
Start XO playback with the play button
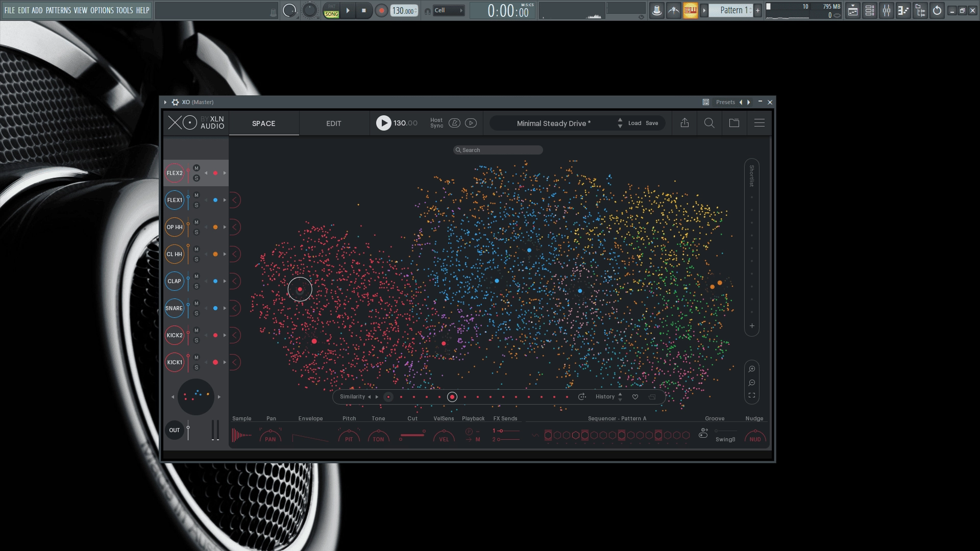[x=384, y=123]
